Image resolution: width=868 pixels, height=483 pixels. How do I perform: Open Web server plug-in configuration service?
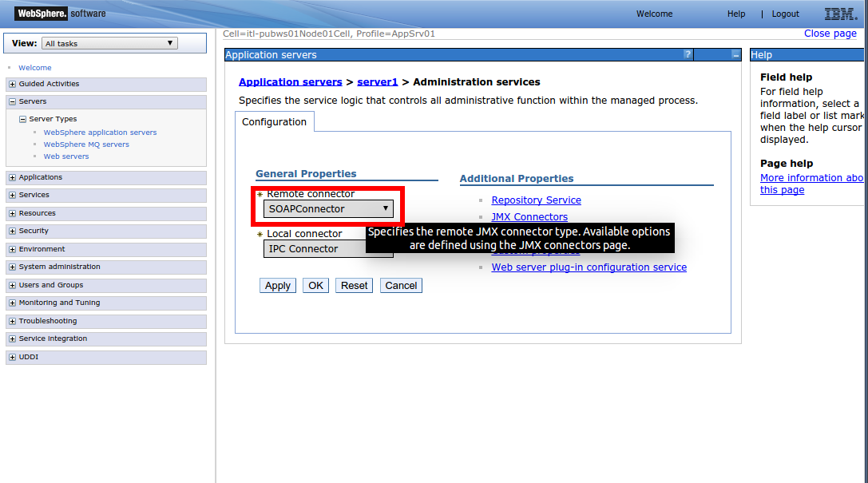pyautogui.click(x=589, y=267)
